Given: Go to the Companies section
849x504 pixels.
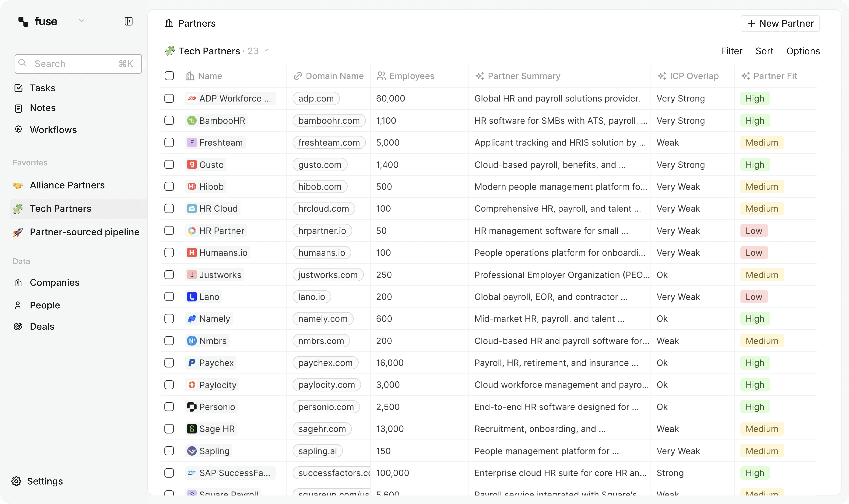Looking at the screenshot, I should (54, 283).
